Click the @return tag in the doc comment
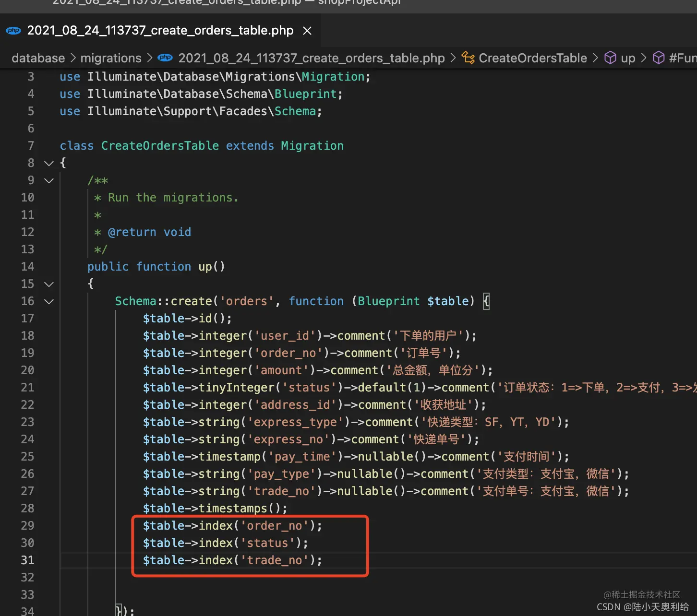Screen dimensions: 697x616 (132, 232)
